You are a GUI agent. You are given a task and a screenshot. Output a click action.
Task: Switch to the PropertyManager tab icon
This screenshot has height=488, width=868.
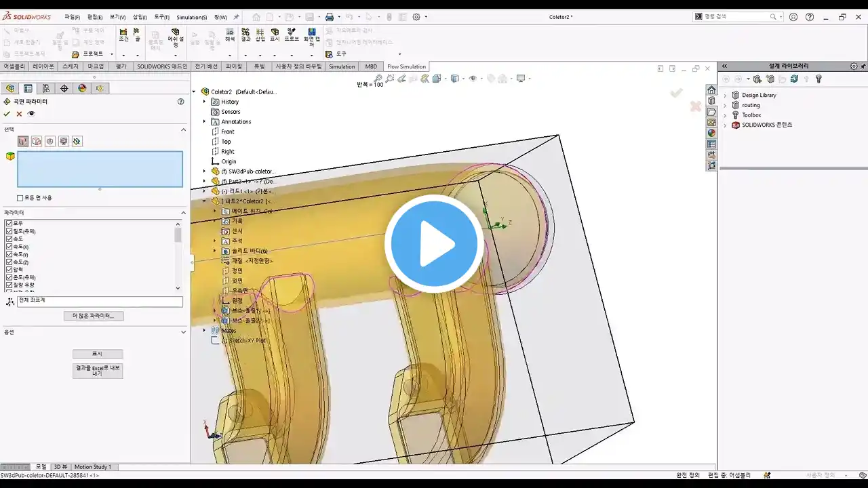click(28, 88)
